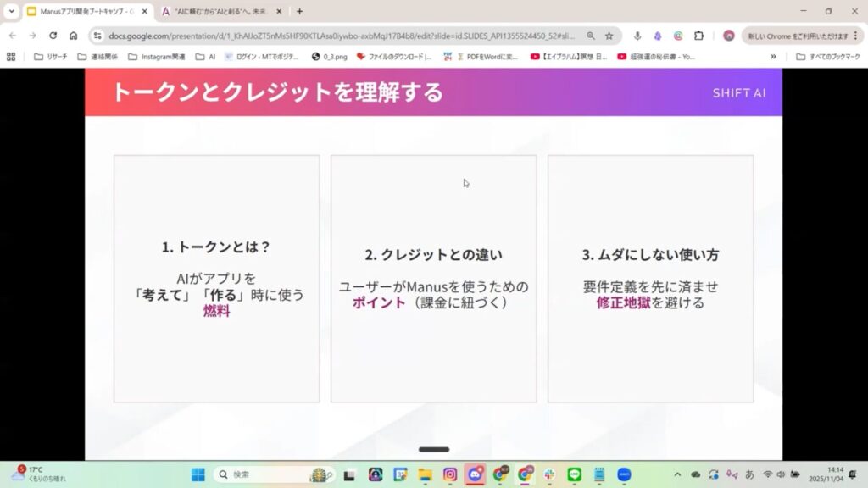Image resolution: width=868 pixels, height=488 pixels.
Task: Show hidden system tray icons
Action: tap(676, 474)
